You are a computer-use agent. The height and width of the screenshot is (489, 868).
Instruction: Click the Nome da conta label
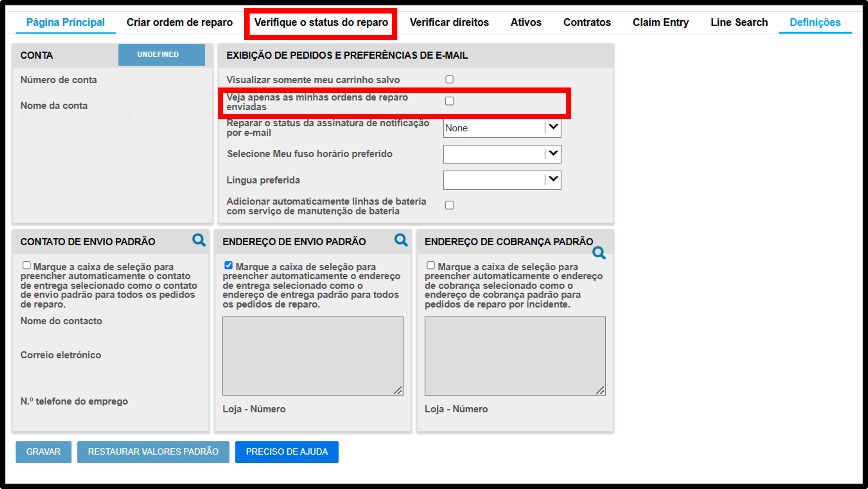pos(54,106)
